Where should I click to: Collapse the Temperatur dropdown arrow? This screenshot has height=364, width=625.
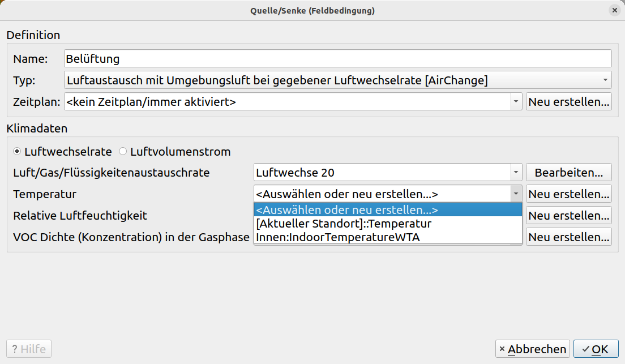coord(516,194)
